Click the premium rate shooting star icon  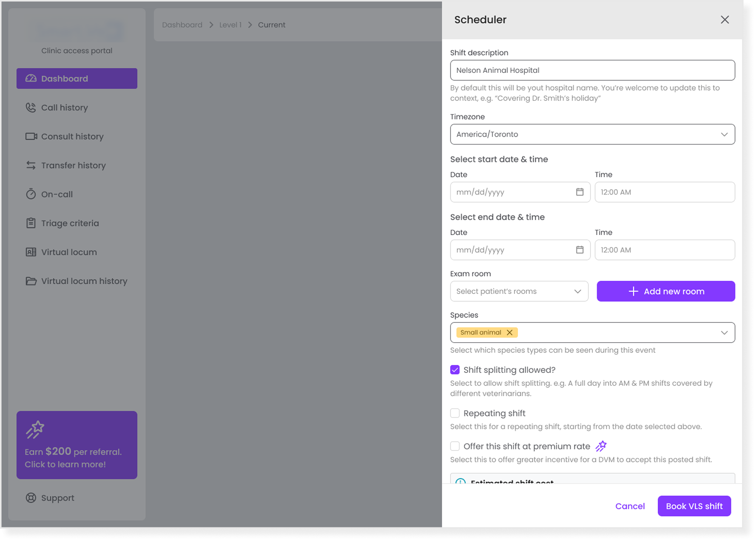click(x=601, y=446)
